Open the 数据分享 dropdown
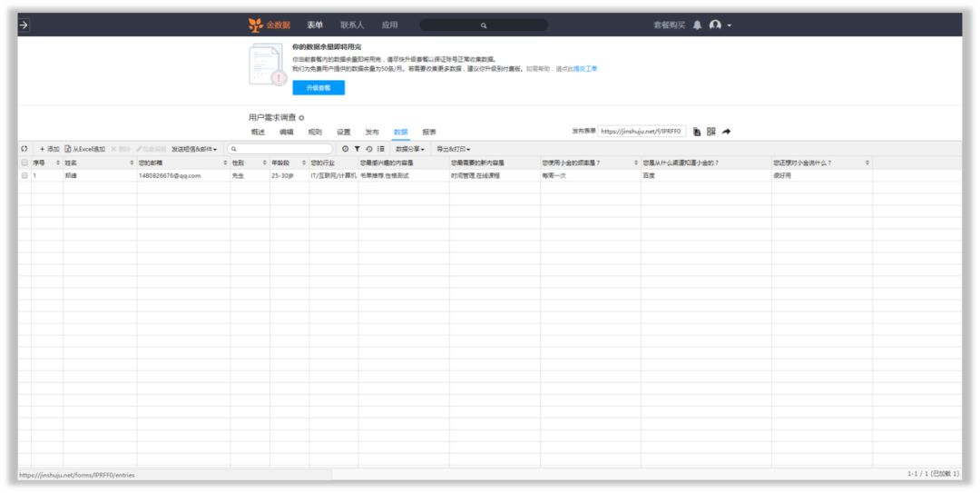 [410, 149]
